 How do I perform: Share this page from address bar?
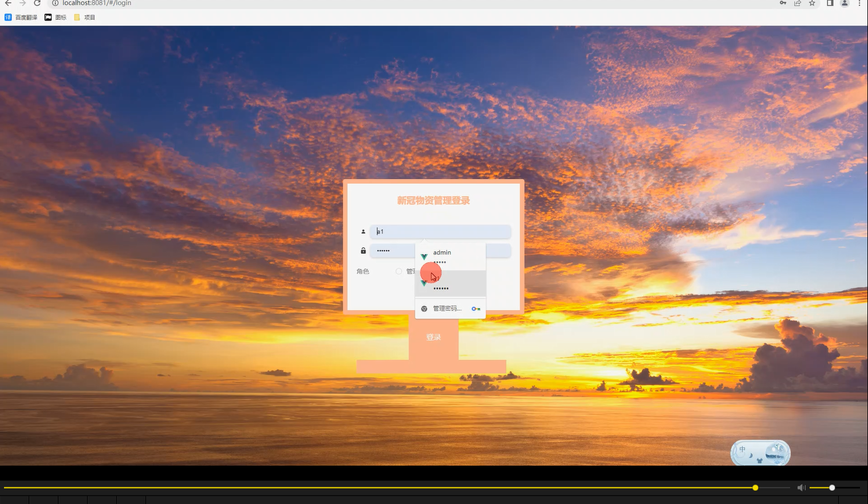(x=798, y=3)
